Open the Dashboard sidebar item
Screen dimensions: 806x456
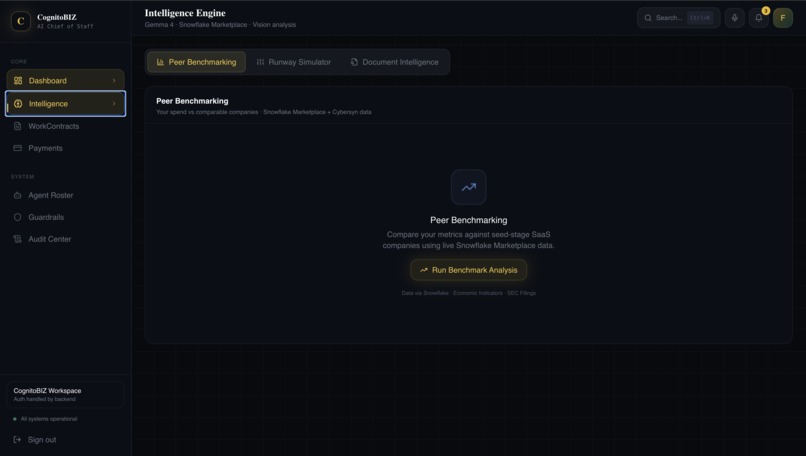coord(65,81)
